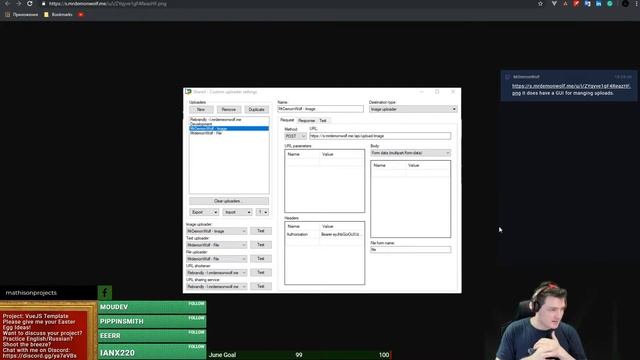Bookmark this page with the star icon

[x=540, y=4]
